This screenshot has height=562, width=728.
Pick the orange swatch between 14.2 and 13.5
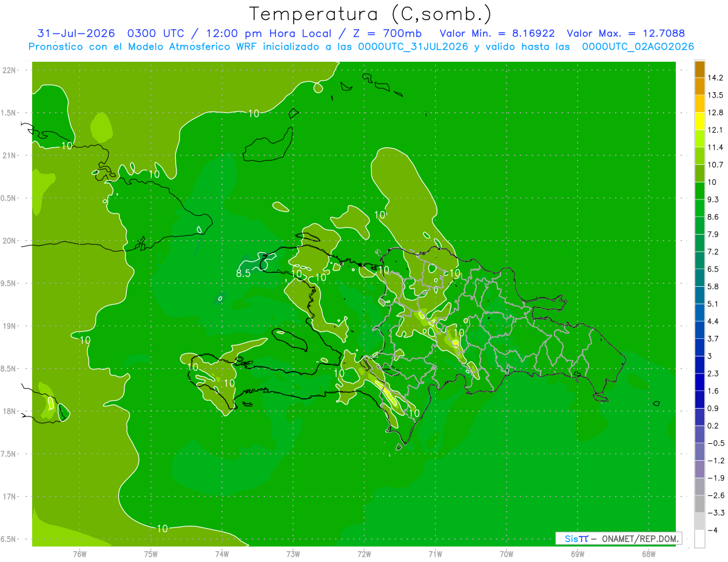point(699,86)
